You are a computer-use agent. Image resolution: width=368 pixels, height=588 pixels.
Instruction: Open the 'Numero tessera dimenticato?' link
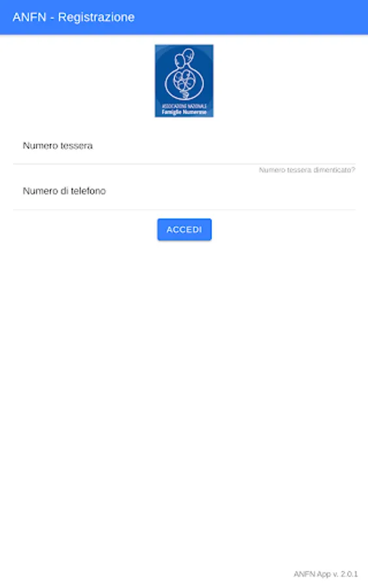[307, 171]
